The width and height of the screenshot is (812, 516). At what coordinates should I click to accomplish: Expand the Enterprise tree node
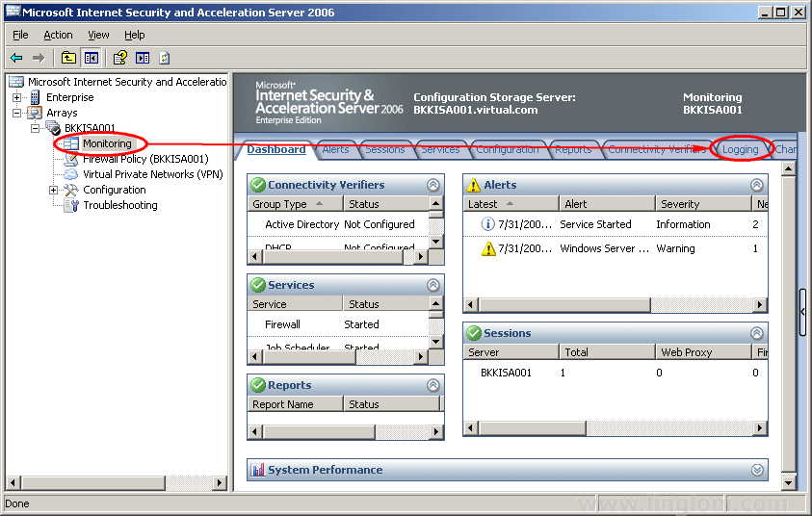[x=17, y=97]
